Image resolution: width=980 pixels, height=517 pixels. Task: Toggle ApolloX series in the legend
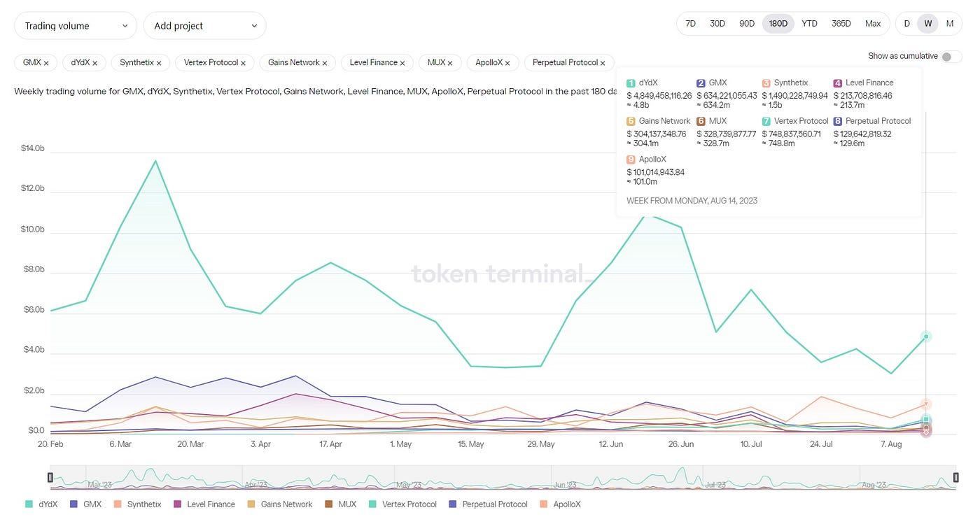(x=561, y=504)
